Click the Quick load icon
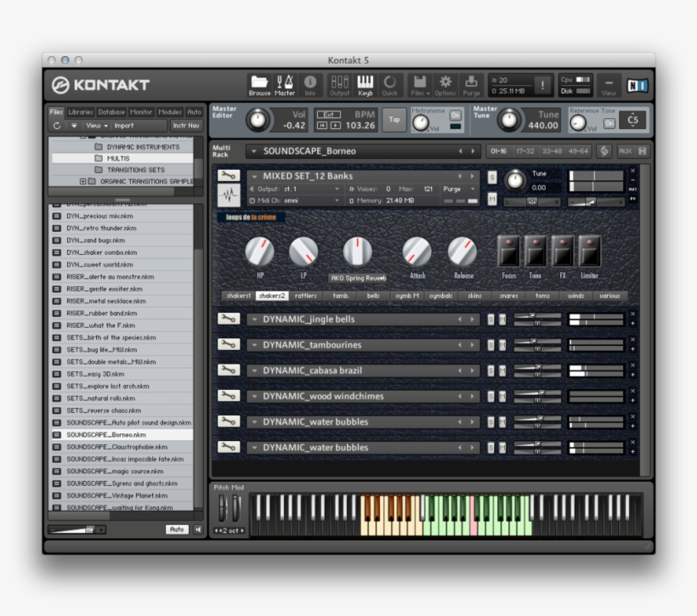697x616 pixels. (x=391, y=82)
